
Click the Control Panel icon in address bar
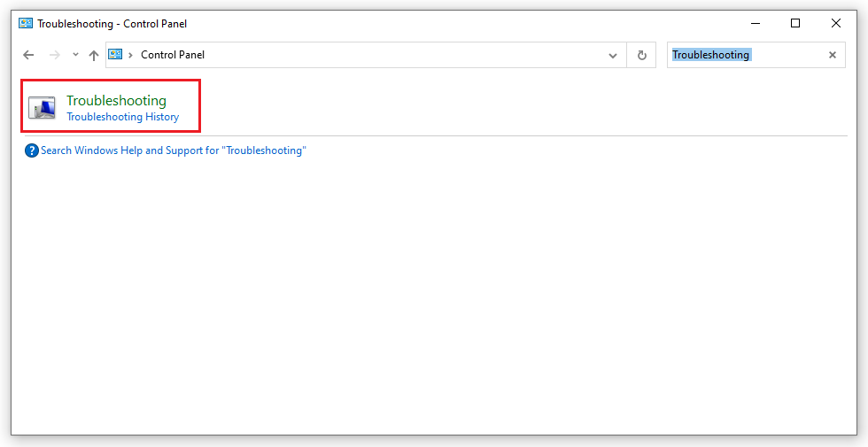(116, 55)
